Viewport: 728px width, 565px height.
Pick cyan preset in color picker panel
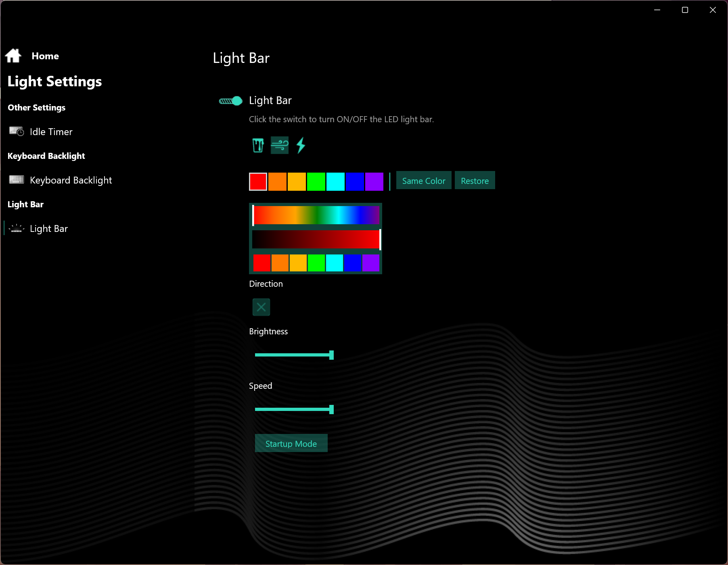click(x=335, y=263)
